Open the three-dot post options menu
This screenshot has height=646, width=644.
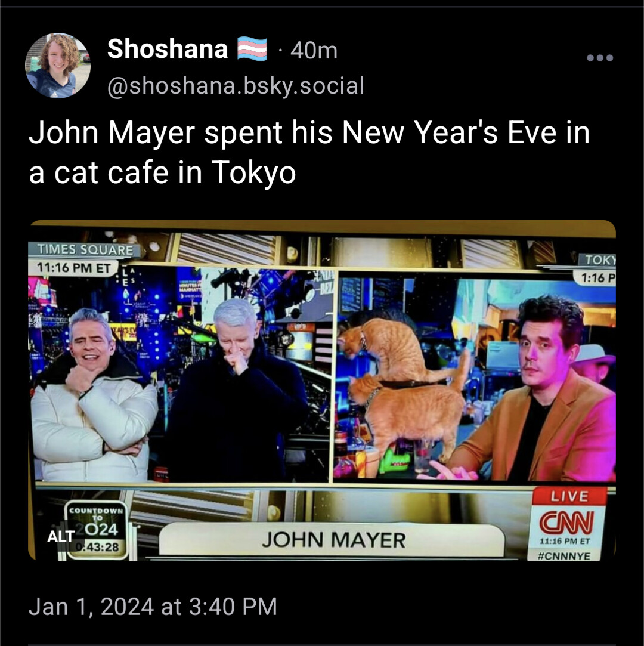pos(600,58)
